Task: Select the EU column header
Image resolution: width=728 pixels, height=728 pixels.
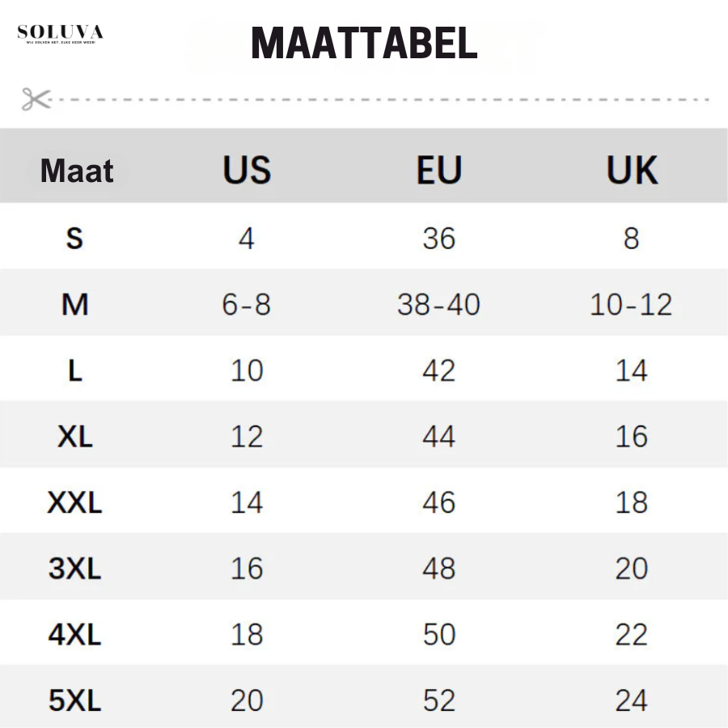Action: pyautogui.click(x=439, y=171)
